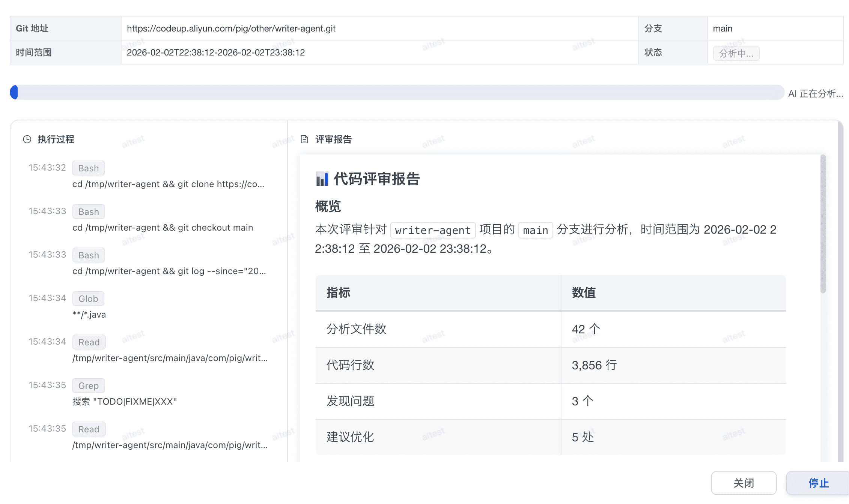Click the document icon beside 评审报告
Screen dimensions: 849x504
[304, 139]
